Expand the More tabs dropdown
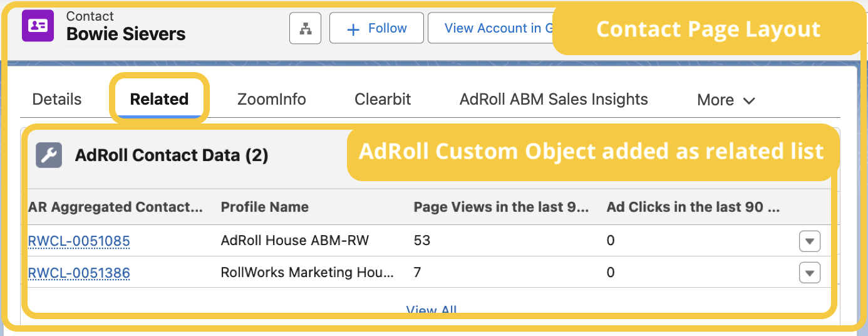Screen dimensions: 868x336 point(726,100)
